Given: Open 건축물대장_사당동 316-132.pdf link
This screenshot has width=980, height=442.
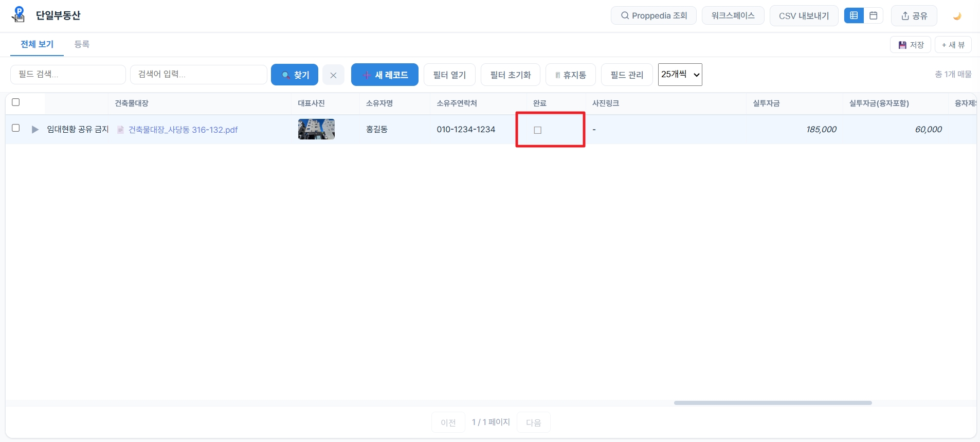Looking at the screenshot, I should click(183, 130).
